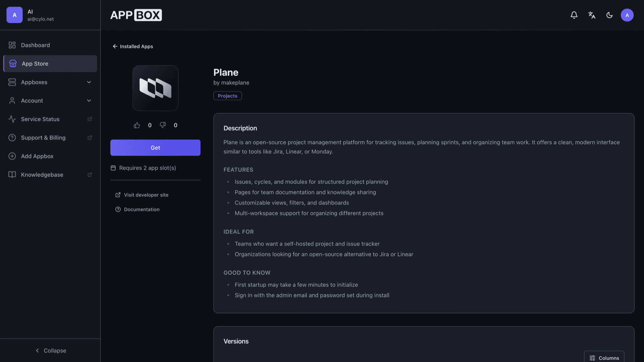Click the App Store storefront icon

pyautogui.click(x=13, y=64)
